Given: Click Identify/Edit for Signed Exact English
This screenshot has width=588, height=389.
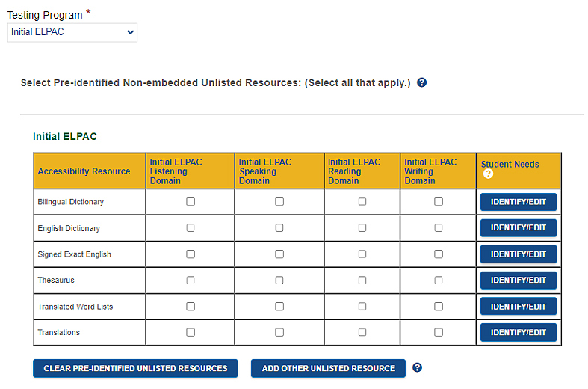Looking at the screenshot, I should click(519, 254).
